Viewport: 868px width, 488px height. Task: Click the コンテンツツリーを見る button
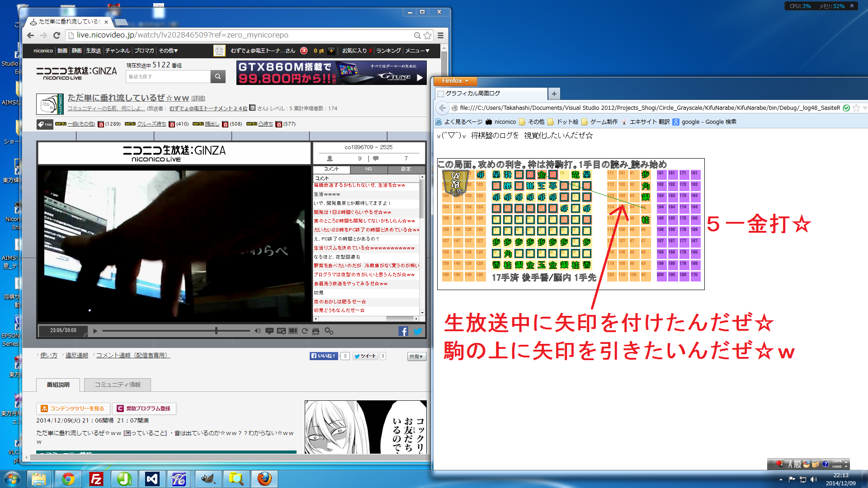72,408
